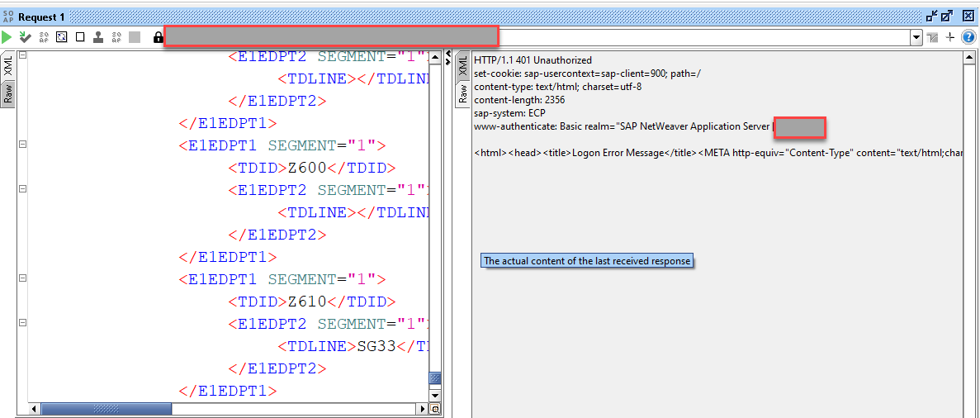
Task: Click the lock icon beside the endpoint field
Action: click(158, 37)
